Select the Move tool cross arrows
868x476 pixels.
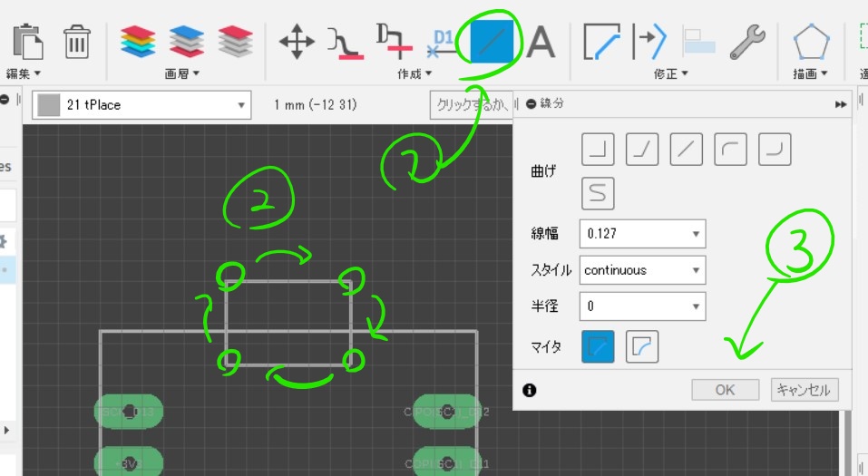click(x=297, y=42)
